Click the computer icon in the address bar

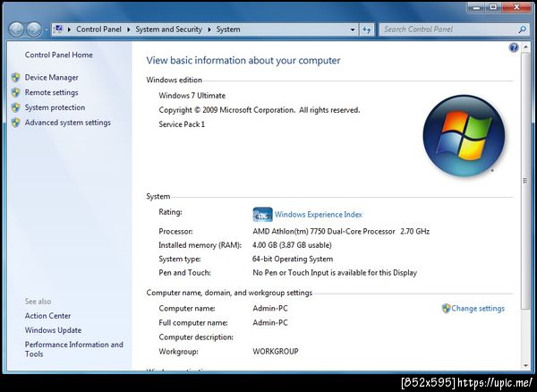pyautogui.click(x=59, y=30)
